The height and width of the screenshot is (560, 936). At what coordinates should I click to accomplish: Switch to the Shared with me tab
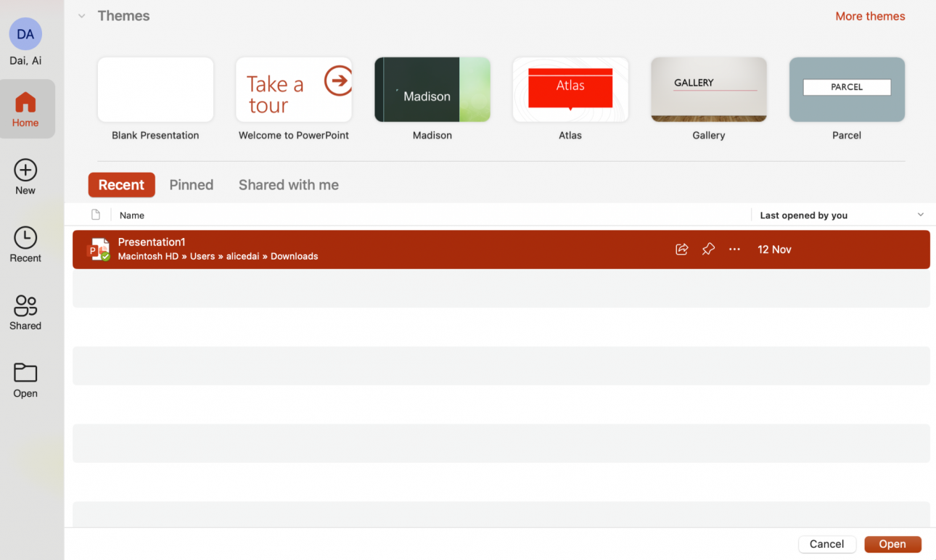pos(289,185)
